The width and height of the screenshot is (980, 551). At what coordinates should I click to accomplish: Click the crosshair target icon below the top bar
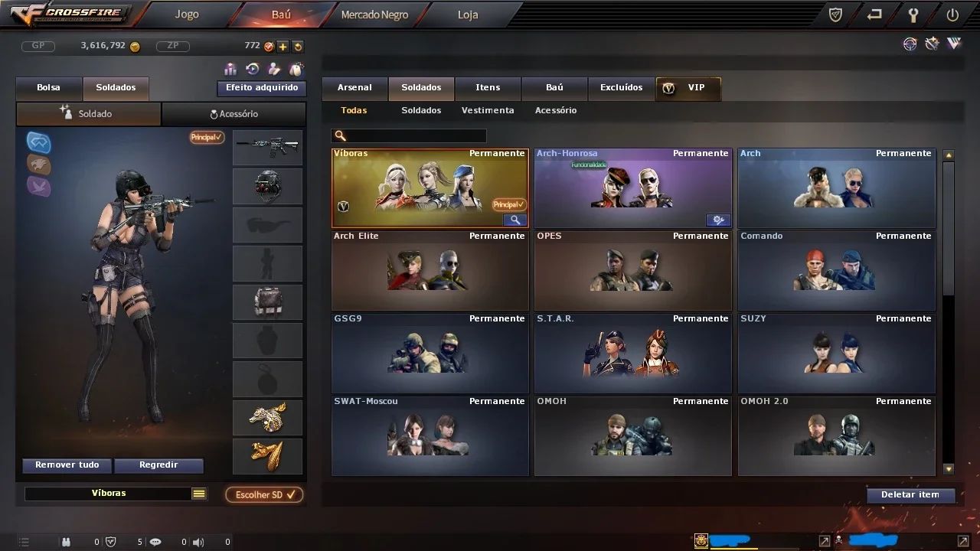[910, 44]
